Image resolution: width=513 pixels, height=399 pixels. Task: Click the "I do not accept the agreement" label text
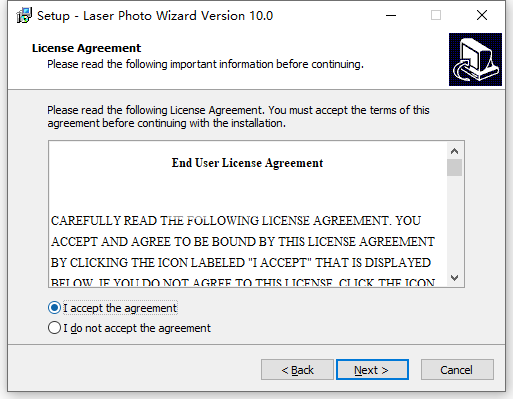(x=137, y=328)
